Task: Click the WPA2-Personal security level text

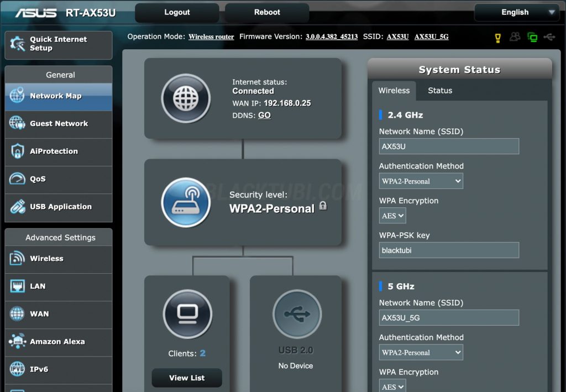Action: click(x=272, y=208)
